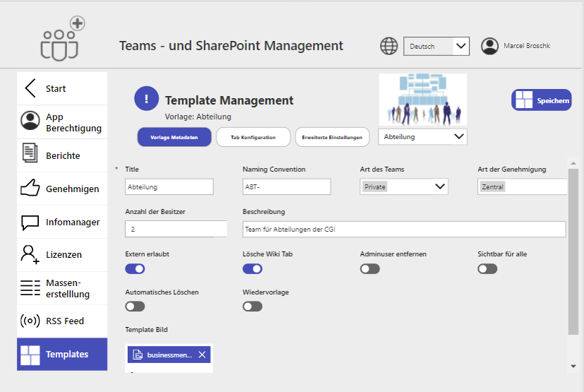Click the RSS Feed broadcast icon
Screen dimensions: 584x392
[30, 321]
